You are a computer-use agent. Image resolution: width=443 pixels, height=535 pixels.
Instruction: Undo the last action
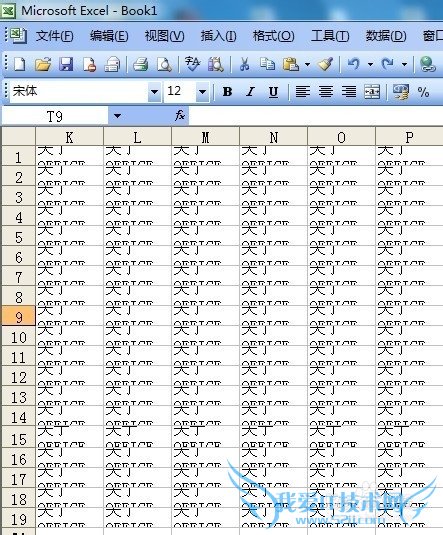tap(354, 64)
